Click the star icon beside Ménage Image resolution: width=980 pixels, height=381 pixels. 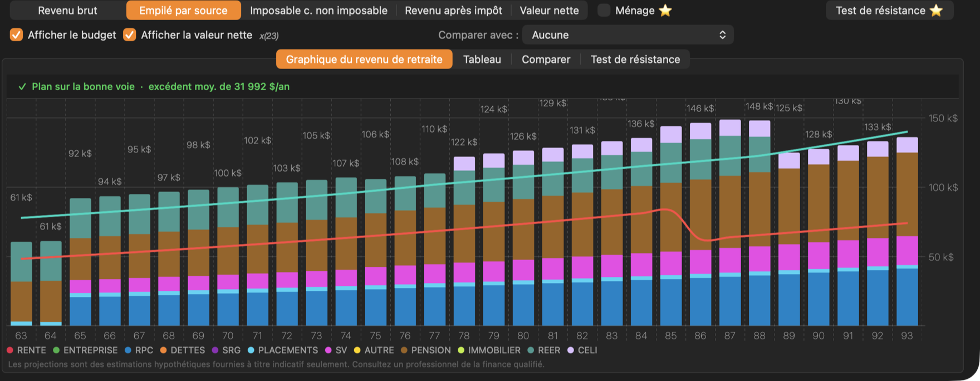point(665,11)
